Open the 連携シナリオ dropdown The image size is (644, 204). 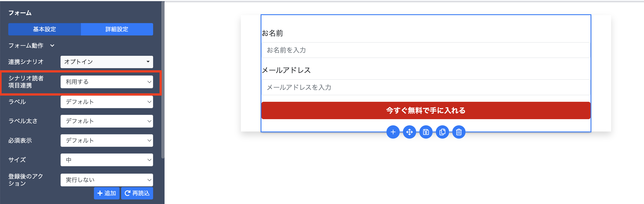(x=107, y=62)
